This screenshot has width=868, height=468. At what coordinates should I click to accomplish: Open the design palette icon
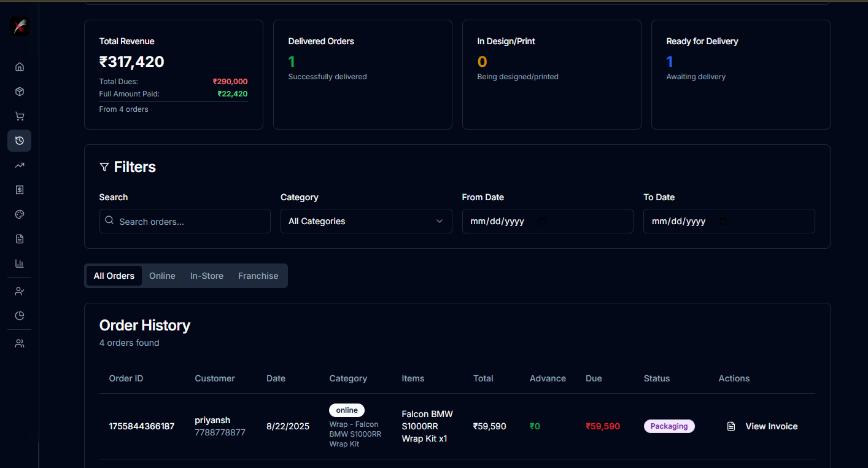(19, 214)
